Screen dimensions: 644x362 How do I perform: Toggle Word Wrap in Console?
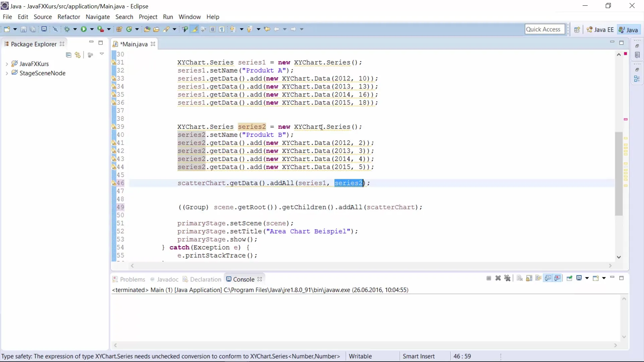[x=539, y=278]
